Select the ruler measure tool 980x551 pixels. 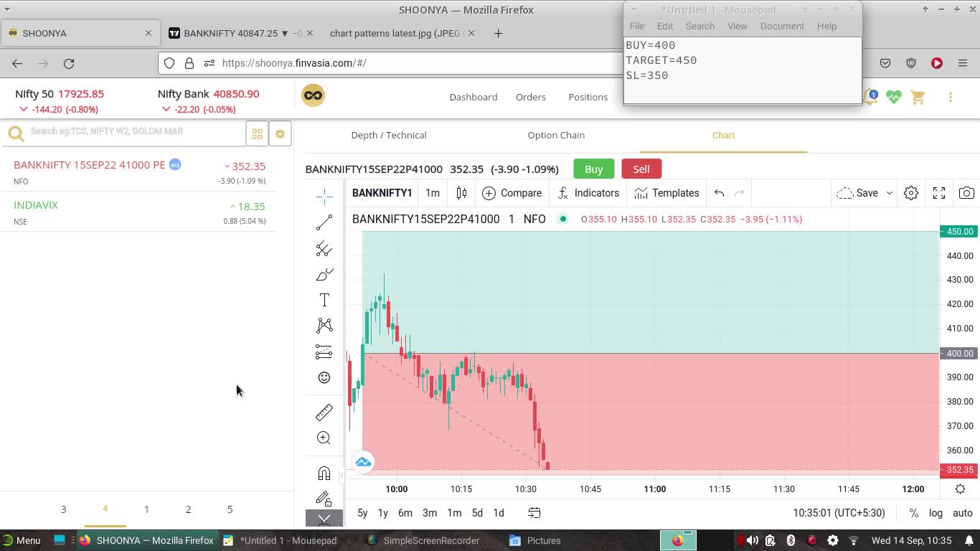click(324, 412)
